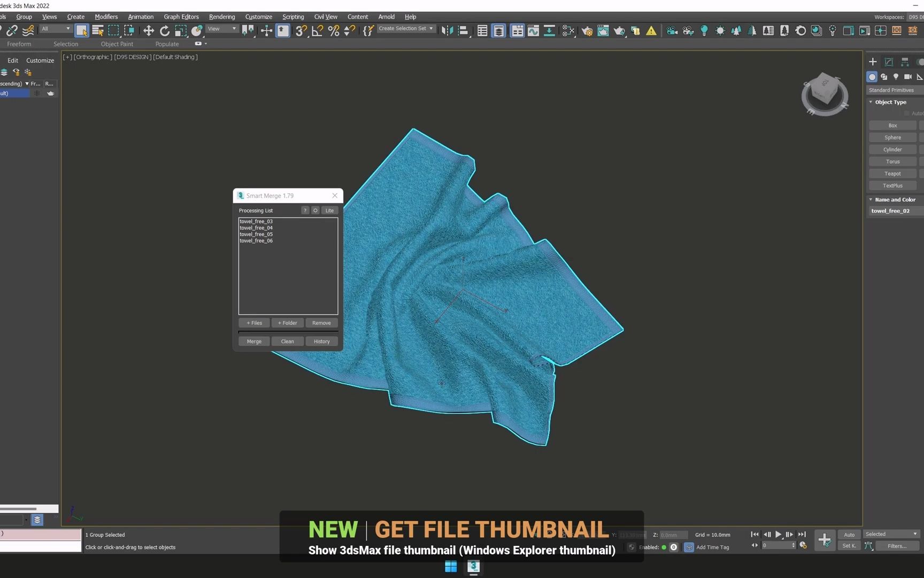Toggle Auto key mode
Viewport: 924px width, 578px height.
[x=849, y=535]
